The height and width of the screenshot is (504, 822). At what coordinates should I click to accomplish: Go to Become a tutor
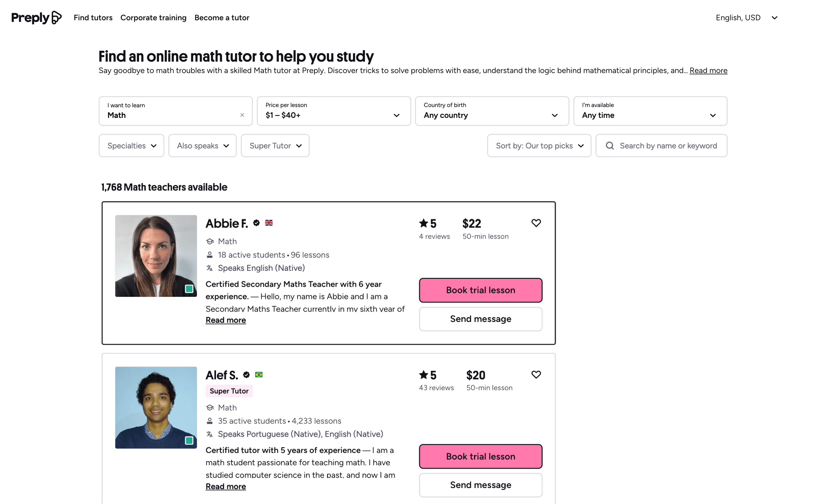pos(221,17)
